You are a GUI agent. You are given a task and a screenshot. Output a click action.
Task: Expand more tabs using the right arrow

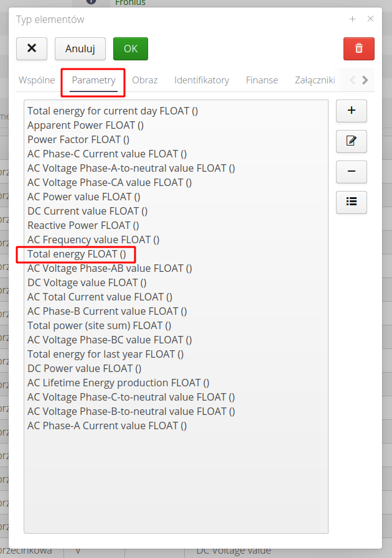coord(365,80)
